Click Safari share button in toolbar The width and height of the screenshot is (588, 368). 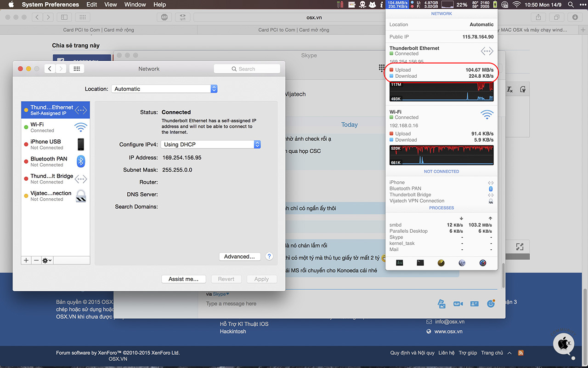pos(538,17)
